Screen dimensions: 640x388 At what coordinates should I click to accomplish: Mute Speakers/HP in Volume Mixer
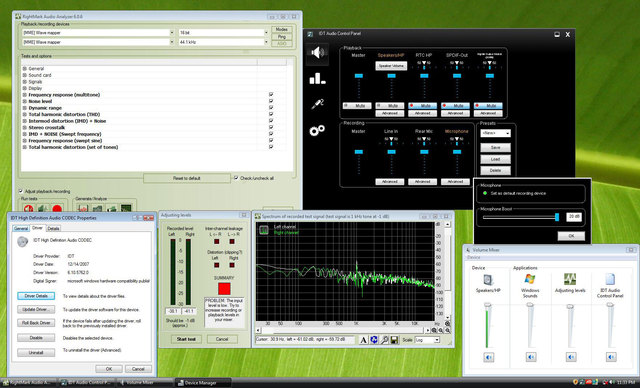coord(489,357)
